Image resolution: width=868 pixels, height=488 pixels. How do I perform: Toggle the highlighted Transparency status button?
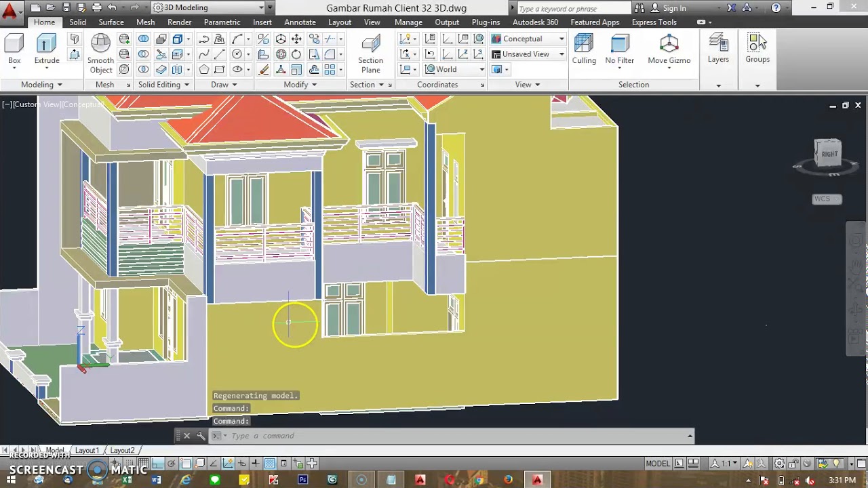tap(270, 464)
